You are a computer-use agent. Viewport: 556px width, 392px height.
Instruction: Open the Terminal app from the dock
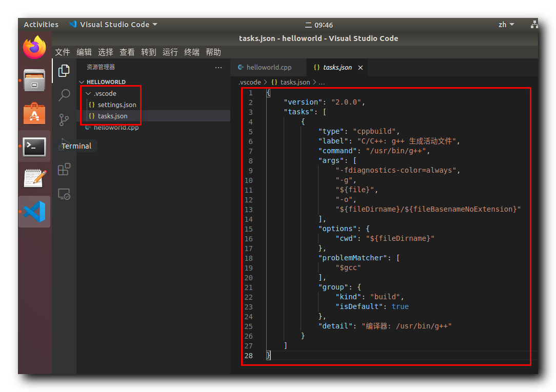point(34,147)
